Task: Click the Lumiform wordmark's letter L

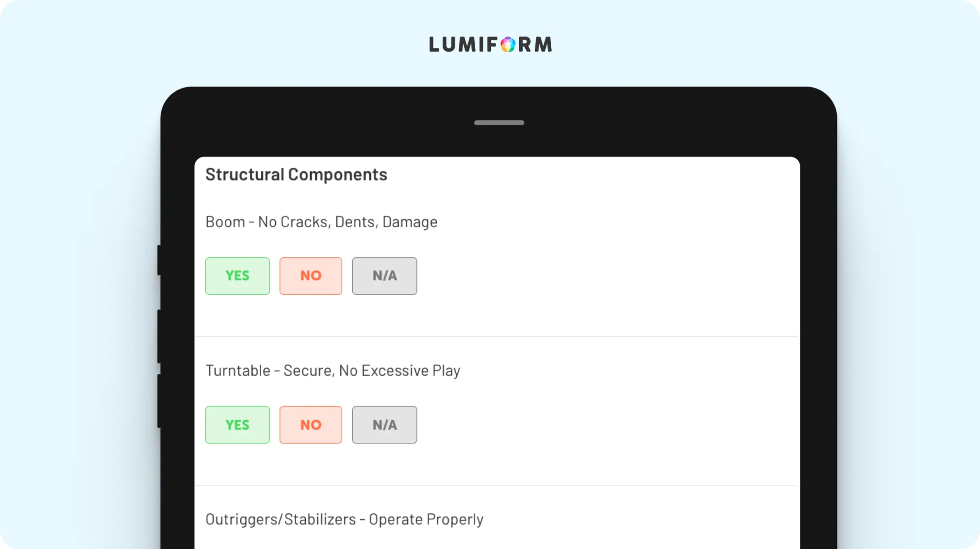Action: (434, 44)
